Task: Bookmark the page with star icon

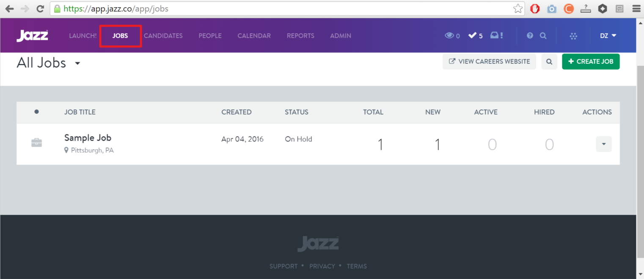Action: click(x=517, y=8)
